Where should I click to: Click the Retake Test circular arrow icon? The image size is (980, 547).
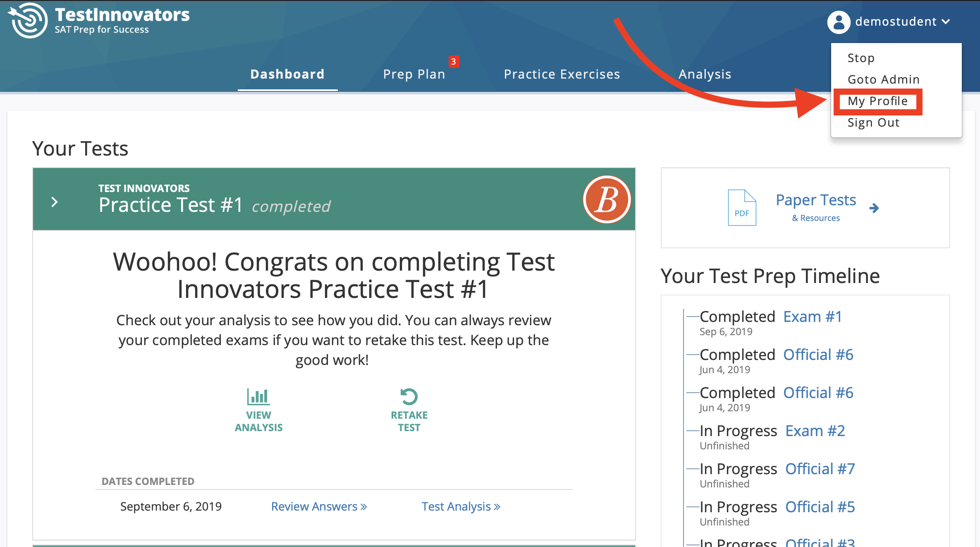point(409,397)
